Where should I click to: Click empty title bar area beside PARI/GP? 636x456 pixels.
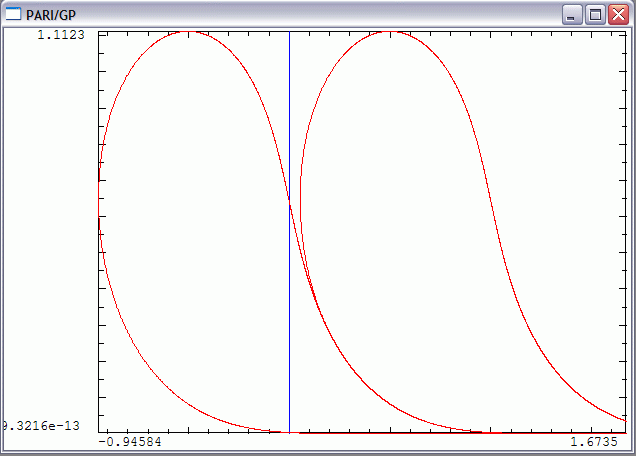click(300, 14)
